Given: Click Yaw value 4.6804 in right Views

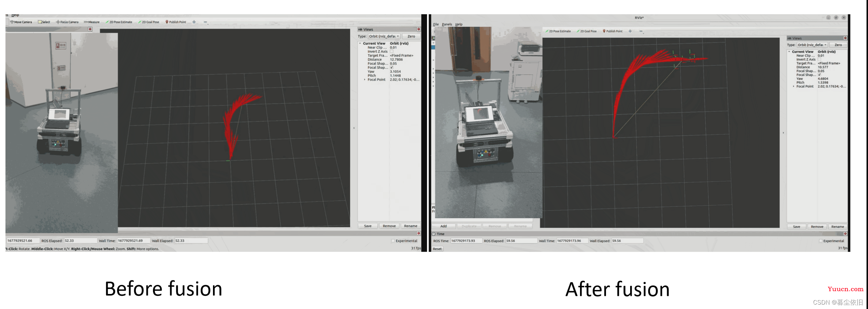Looking at the screenshot, I should [x=823, y=79].
